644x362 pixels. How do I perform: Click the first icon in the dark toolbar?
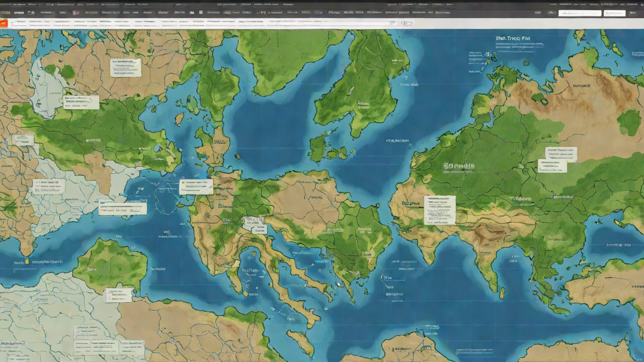click(x=6, y=12)
